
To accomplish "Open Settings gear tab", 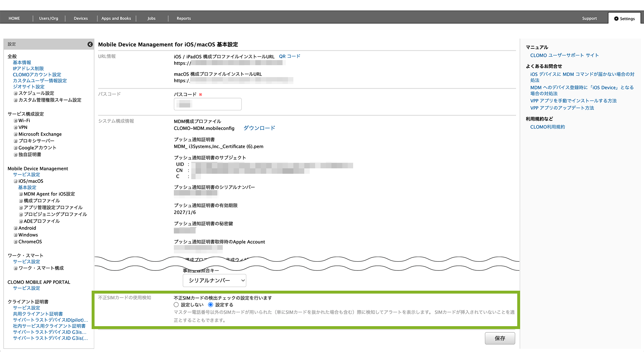I will 624,18.
